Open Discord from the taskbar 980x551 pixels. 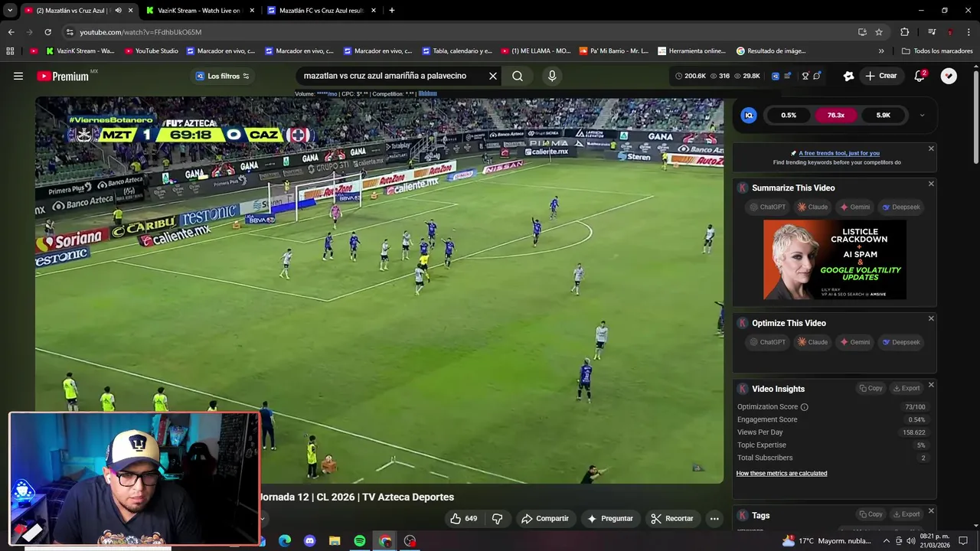(309, 541)
